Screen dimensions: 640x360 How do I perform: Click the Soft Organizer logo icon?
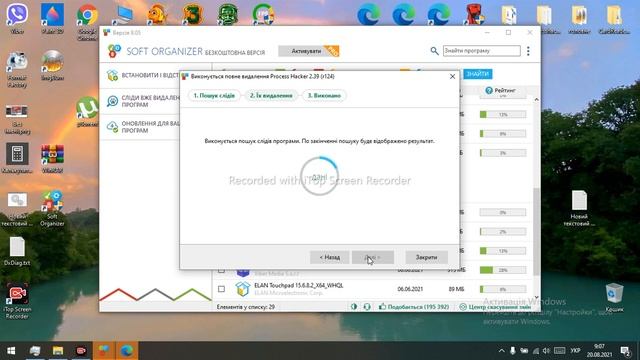tap(114, 51)
